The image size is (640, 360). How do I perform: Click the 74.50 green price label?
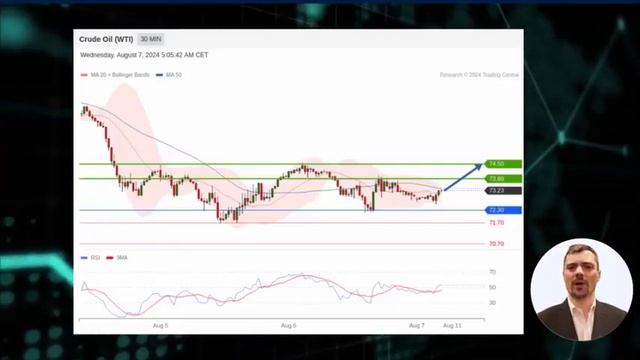(503, 164)
